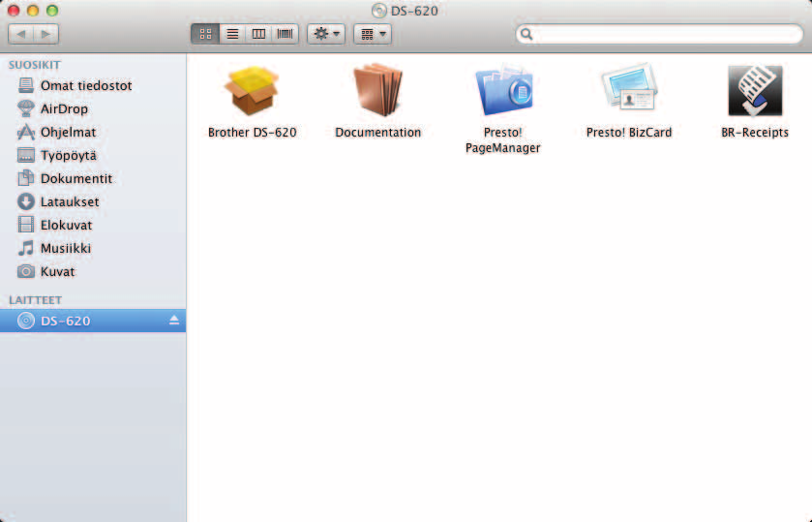Go back with the left arrow button

20,34
